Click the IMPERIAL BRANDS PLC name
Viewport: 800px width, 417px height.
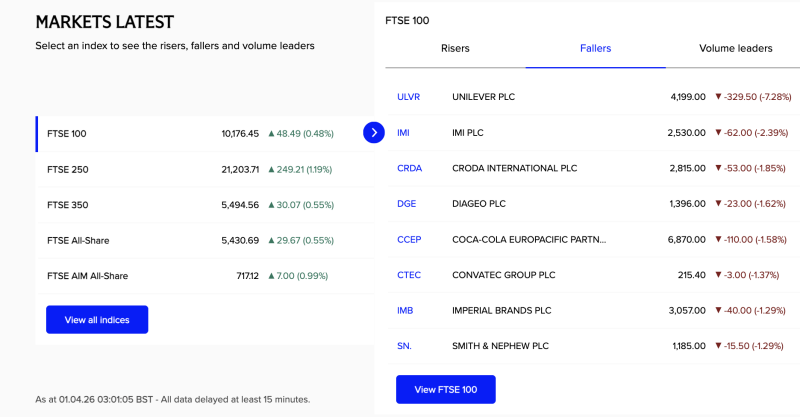point(502,310)
